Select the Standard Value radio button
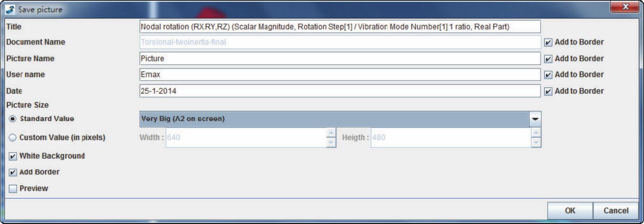 [13, 119]
